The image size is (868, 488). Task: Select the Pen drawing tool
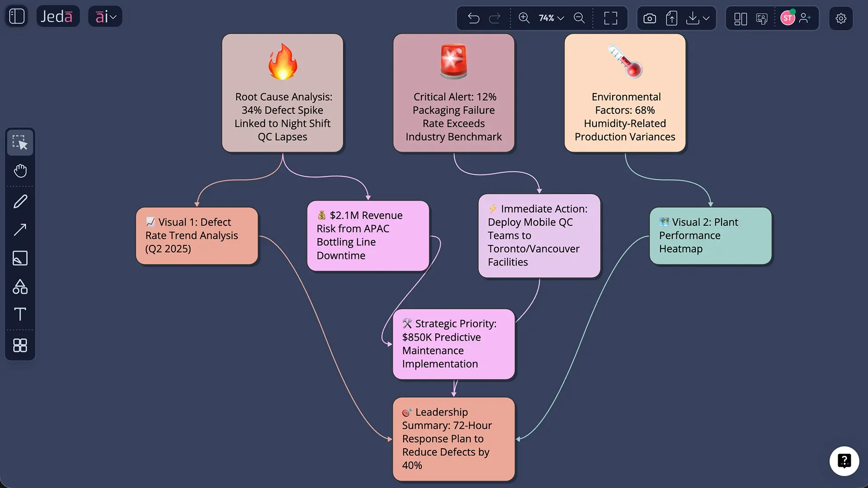point(20,201)
